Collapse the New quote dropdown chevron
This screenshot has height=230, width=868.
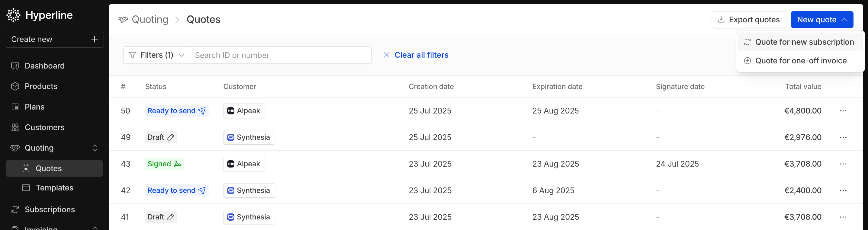(x=844, y=20)
